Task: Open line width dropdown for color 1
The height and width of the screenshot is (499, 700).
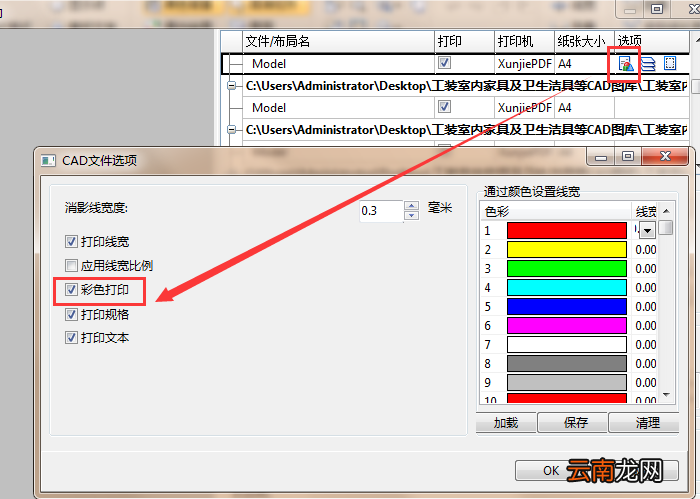Action: coord(647,231)
